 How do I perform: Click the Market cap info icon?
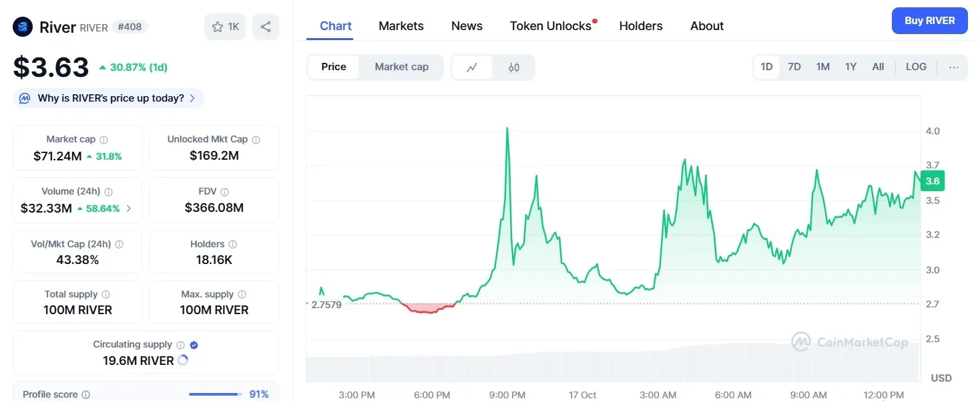click(x=103, y=140)
